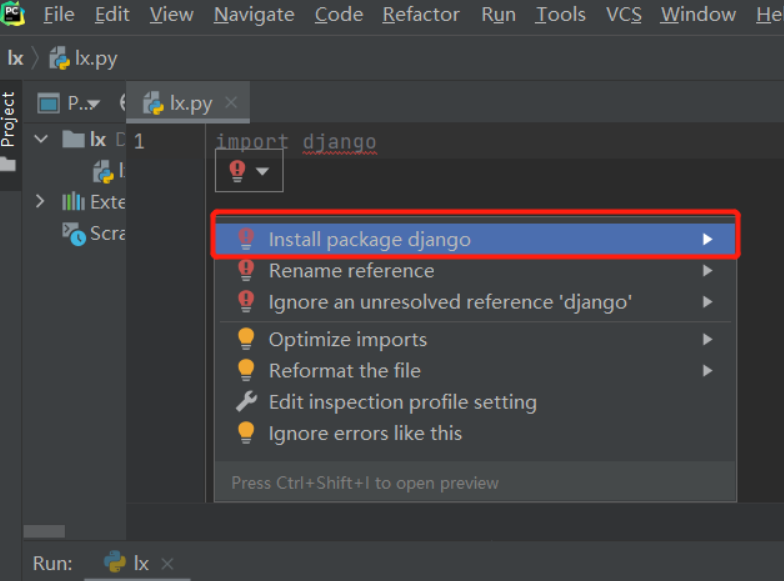Click the import keyword in the editor
The width and height of the screenshot is (784, 581).
[252, 142]
